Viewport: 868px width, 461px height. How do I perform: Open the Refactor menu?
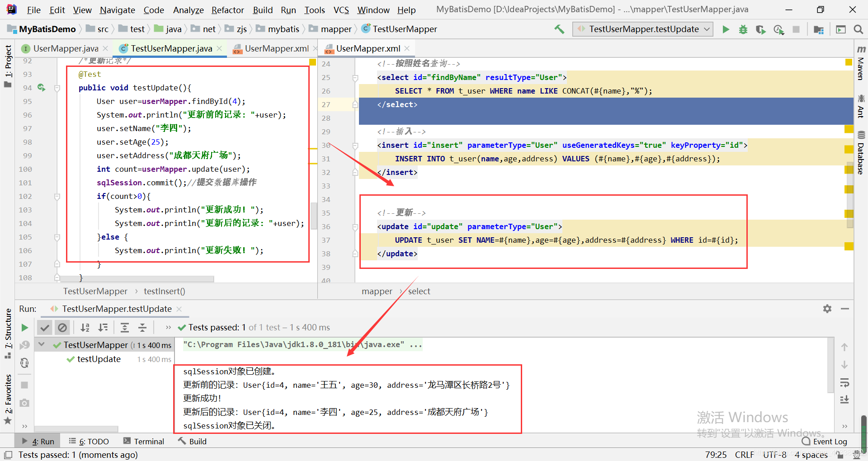pyautogui.click(x=227, y=10)
